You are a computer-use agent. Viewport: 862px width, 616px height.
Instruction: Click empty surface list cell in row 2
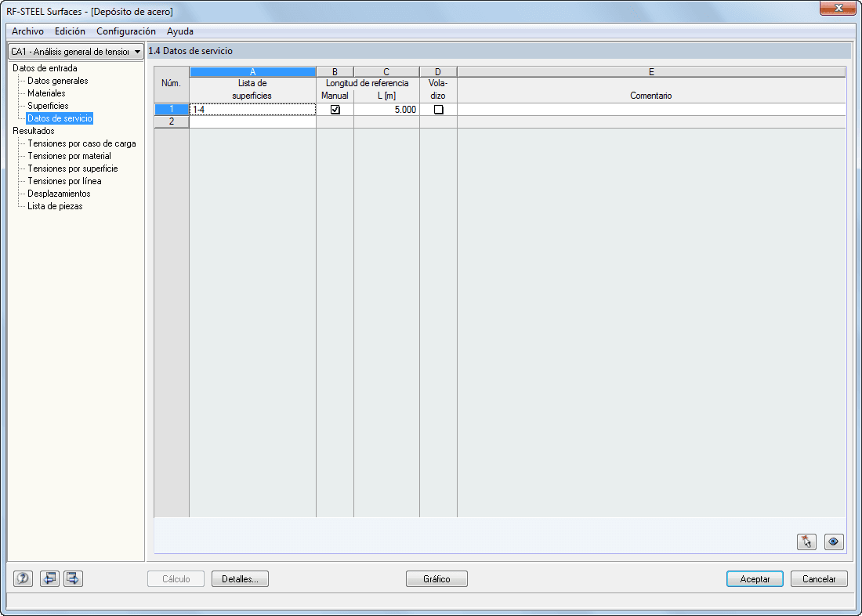(253, 121)
